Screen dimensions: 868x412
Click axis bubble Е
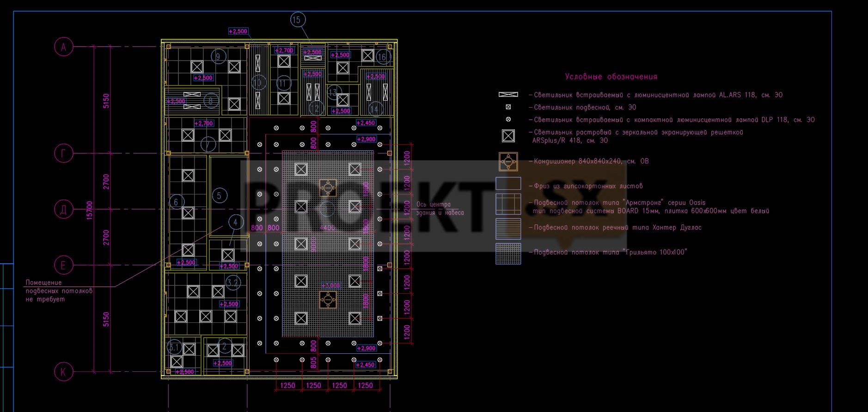click(x=64, y=265)
